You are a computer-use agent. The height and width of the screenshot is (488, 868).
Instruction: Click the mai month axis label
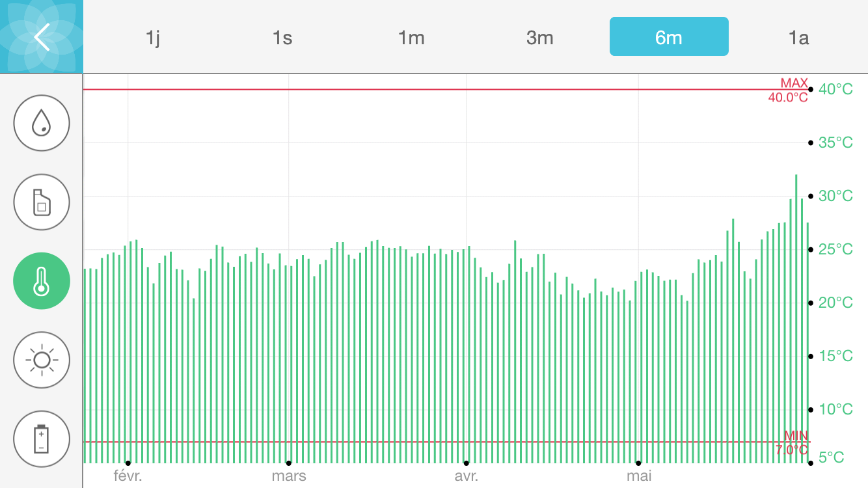pos(638,476)
